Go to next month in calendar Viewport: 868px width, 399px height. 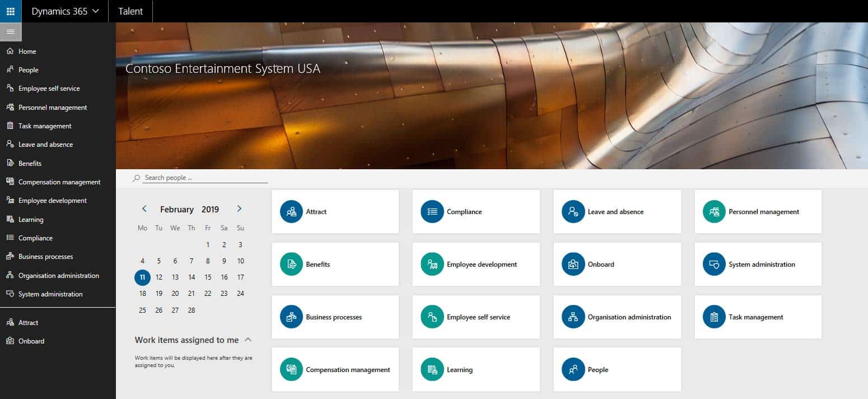239,208
